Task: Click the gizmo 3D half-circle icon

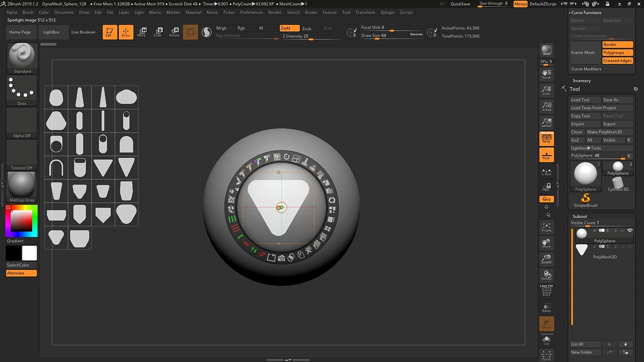Action: tap(206, 32)
